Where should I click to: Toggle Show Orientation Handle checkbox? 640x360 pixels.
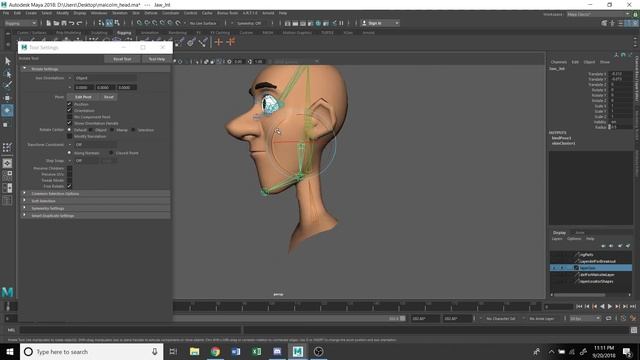point(69,123)
